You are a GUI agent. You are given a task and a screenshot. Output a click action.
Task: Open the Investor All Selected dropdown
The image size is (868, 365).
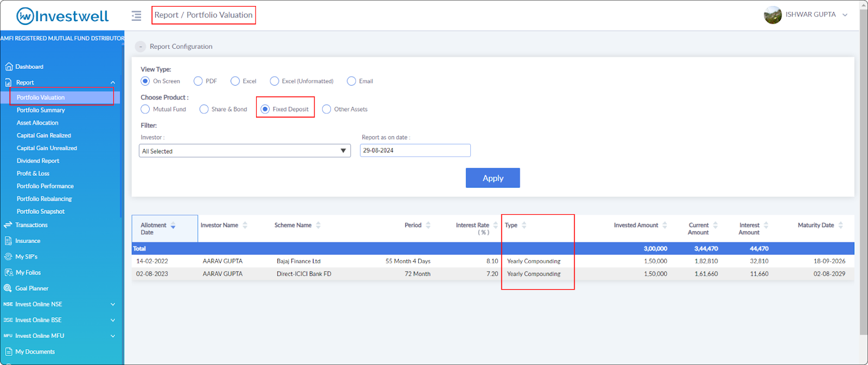(x=245, y=151)
